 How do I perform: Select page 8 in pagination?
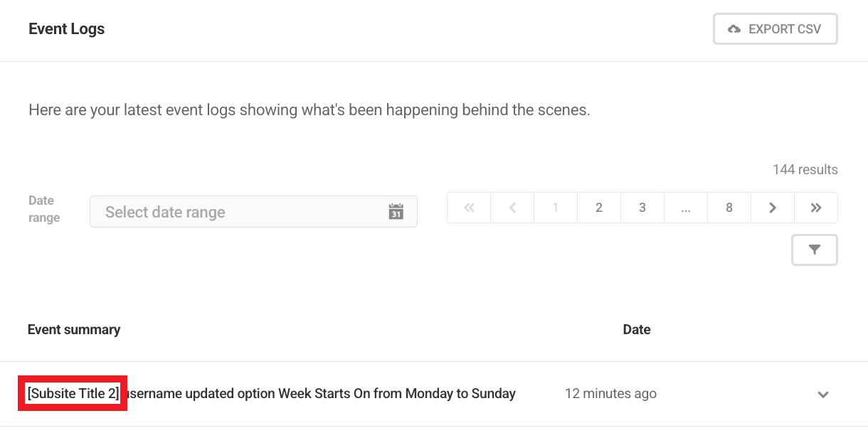[729, 208]
